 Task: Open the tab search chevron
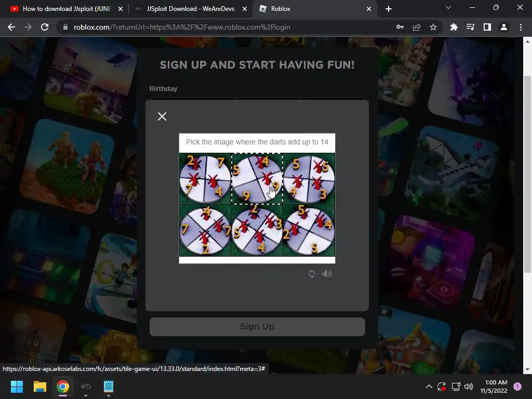pos(448,7)
